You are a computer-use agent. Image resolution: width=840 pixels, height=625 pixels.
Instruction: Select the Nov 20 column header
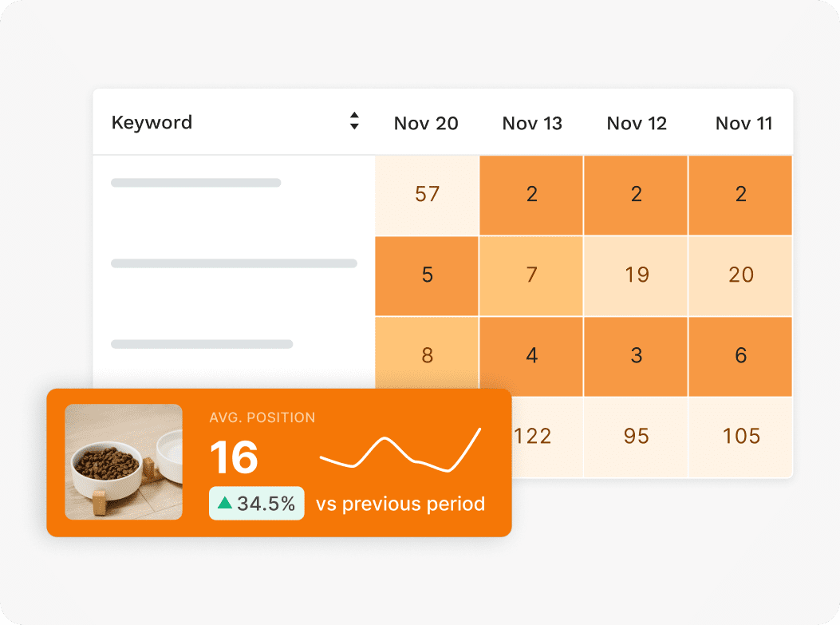(426, 123)
